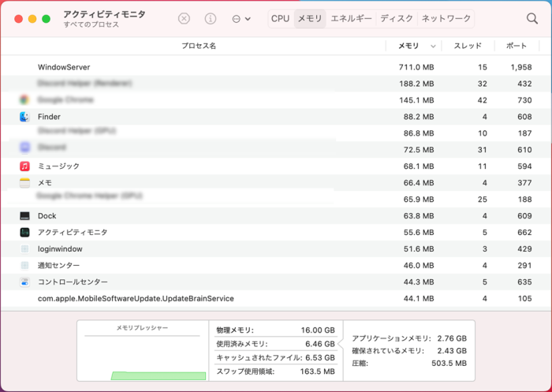Switch to the CPU tab
The image size is (552, 392).
(280, 18)
